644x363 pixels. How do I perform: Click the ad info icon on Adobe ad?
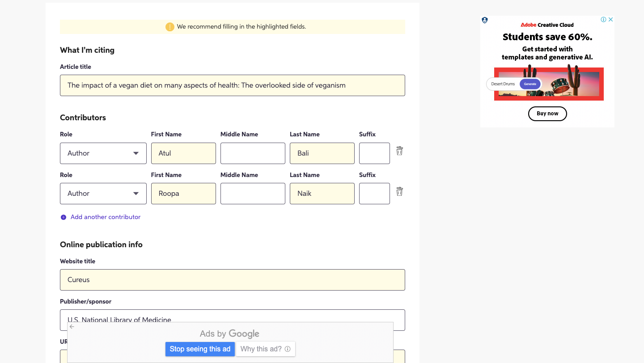[x=603, y=20]
